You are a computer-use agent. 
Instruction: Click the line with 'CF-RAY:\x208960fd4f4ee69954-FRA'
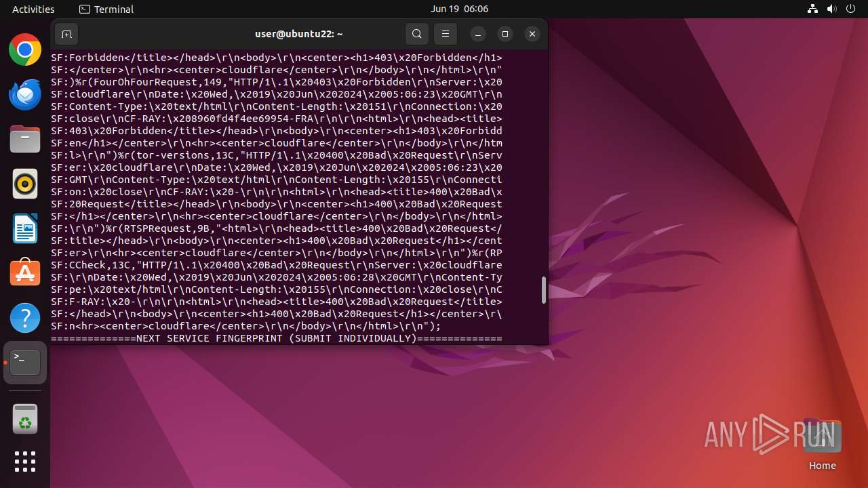277,119
